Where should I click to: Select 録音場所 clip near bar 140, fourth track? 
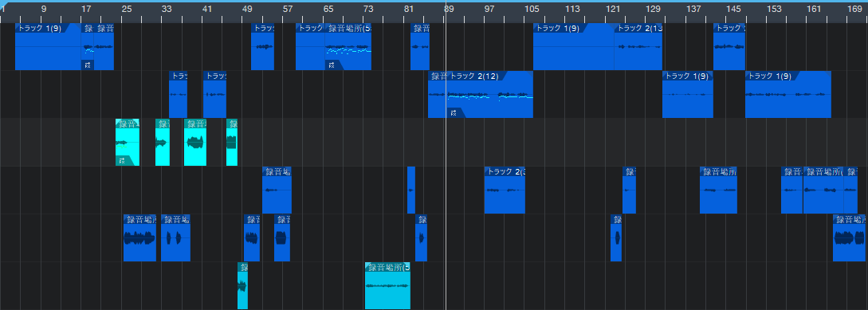(718, 190)
